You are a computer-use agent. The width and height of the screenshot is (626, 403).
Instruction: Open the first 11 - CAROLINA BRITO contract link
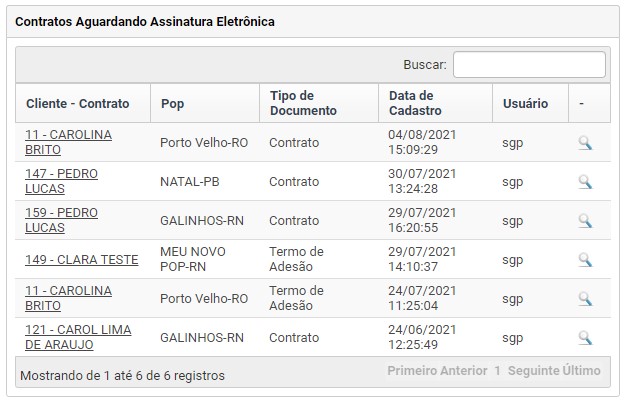coord(68,142)
